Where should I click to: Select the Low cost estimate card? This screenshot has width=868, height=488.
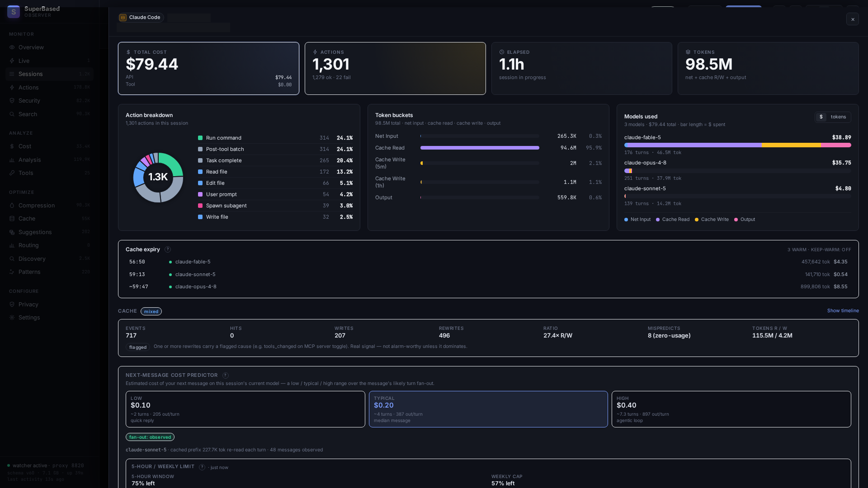[x=245, y=409]
